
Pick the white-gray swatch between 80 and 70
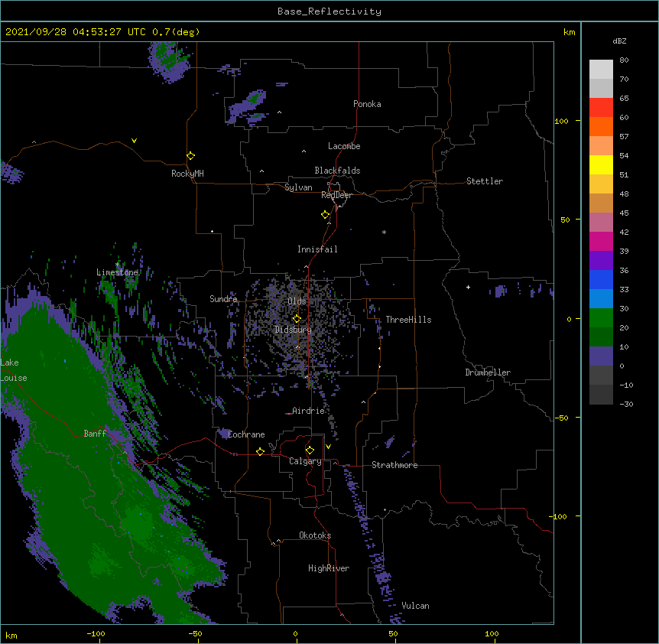(601, 70)
